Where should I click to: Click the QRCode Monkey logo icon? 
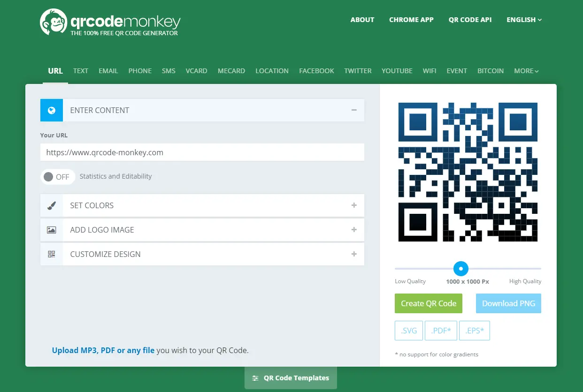pos(53,22)
